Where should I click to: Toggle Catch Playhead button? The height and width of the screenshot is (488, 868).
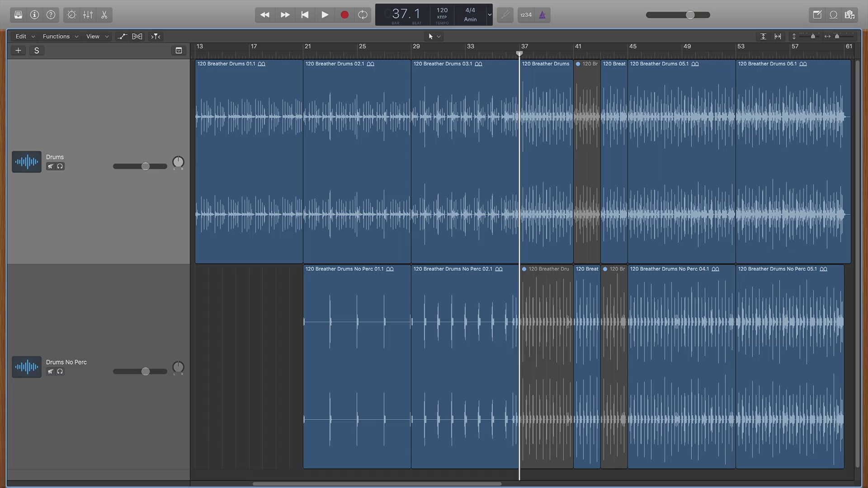coord(156,36)
